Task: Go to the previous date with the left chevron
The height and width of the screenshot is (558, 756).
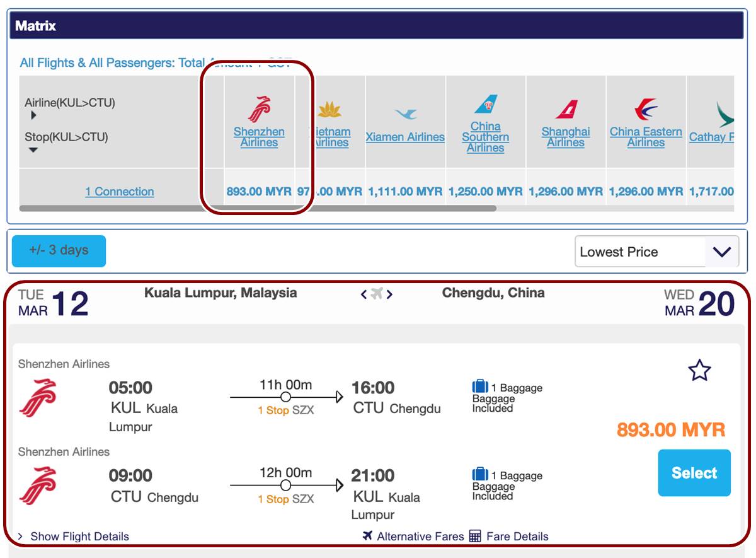Action: click(x=364, y=294)
